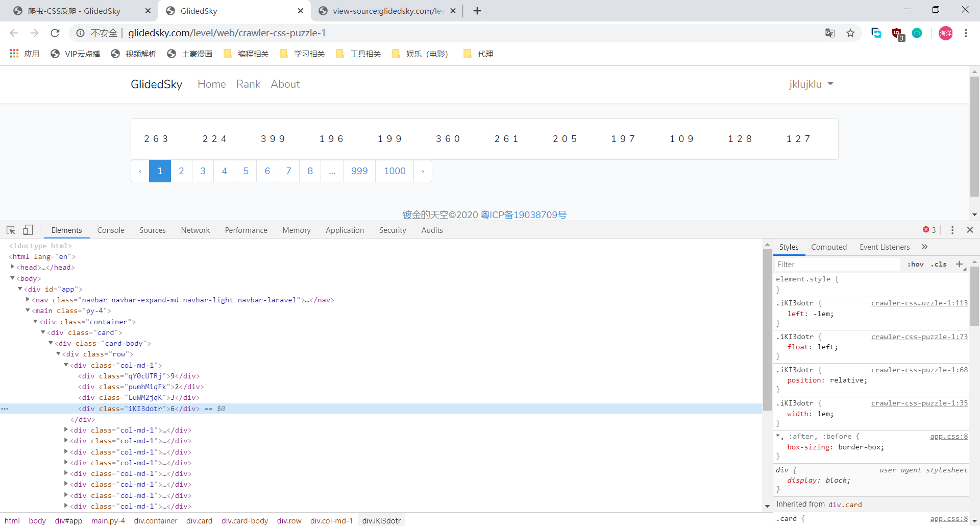Open the 编程相关 bookmarks folder
This screenshot has width=980, height=526.
click(246, 54)
